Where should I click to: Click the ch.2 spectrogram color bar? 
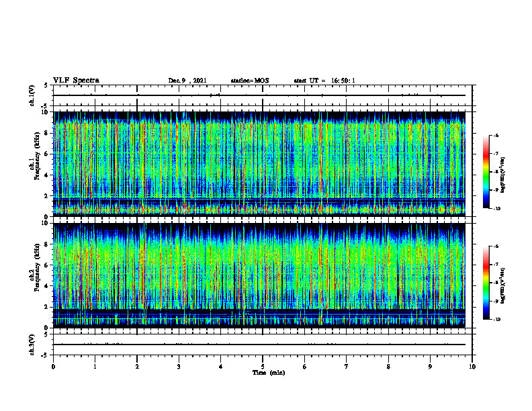(x=486, y=283)
